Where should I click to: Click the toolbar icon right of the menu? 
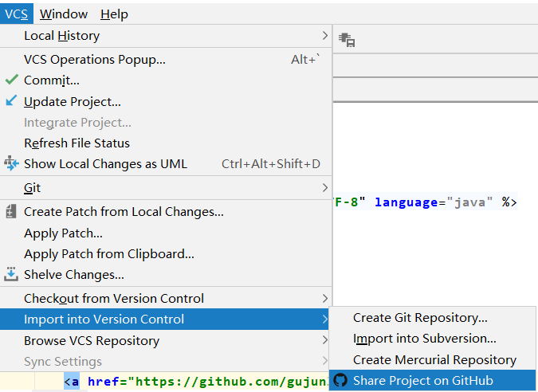coord(347,40)
